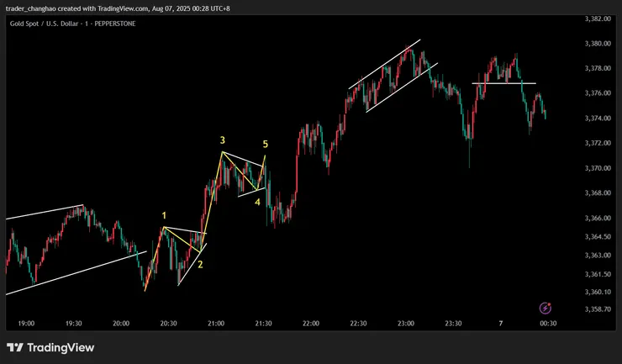The image size is (622, 364).
Task: Select the yellow wave label 3
Action: point(223,140)
